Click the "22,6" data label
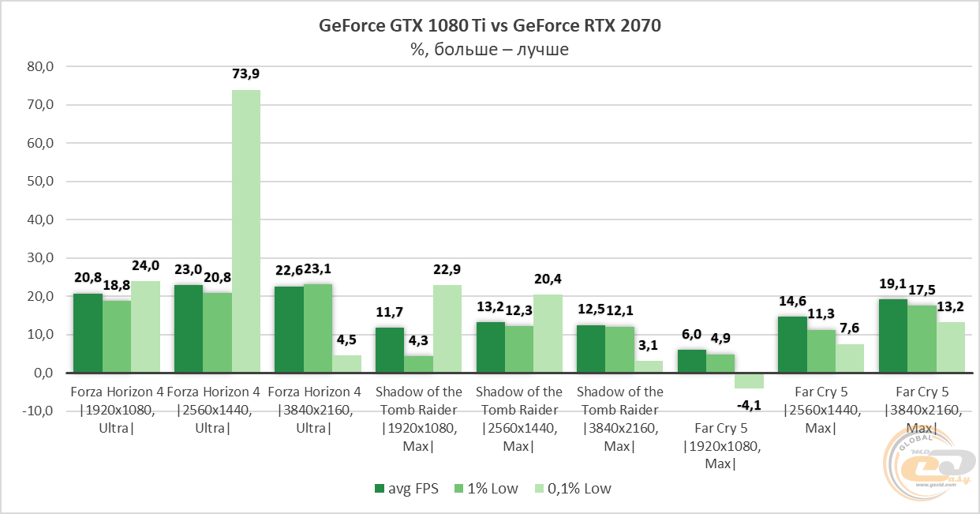The image size is (980, 514). pos(289,271)
